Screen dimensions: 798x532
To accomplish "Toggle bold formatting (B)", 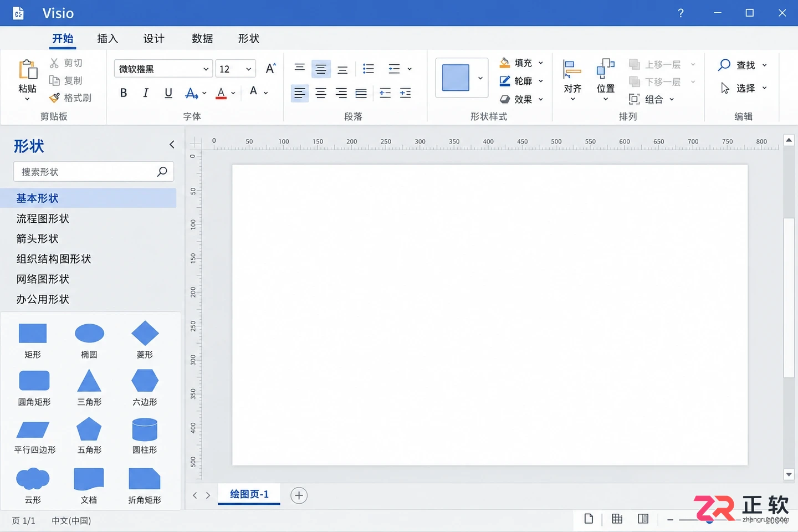I will 124,93.
